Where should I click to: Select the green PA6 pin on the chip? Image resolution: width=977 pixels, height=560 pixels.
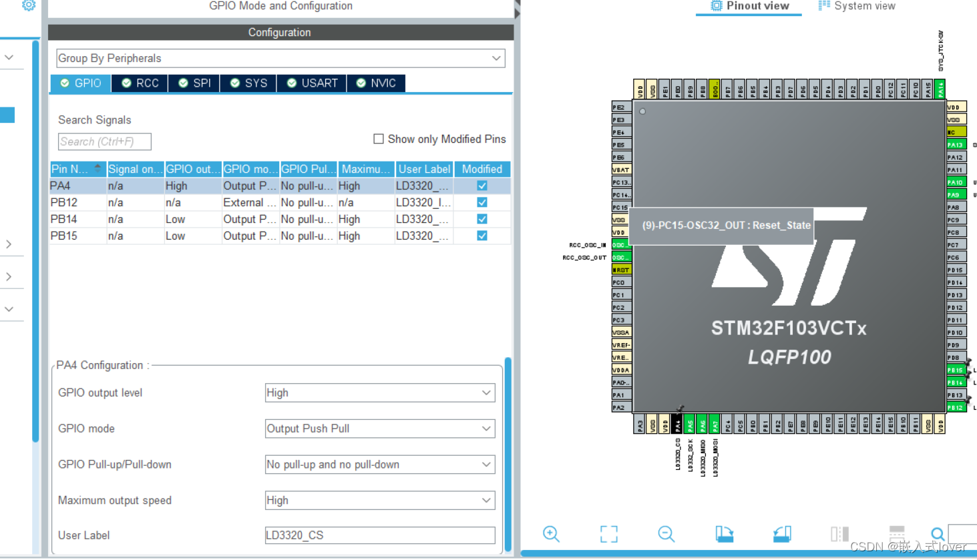[703, 424]
